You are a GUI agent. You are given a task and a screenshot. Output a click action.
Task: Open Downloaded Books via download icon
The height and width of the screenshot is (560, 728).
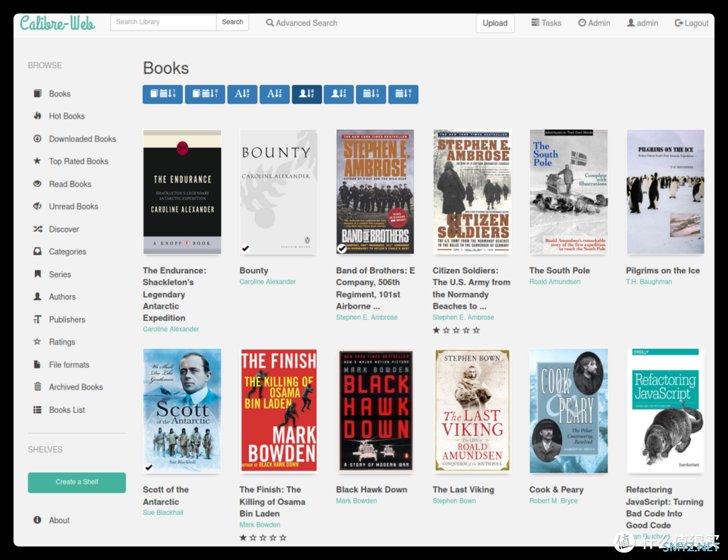38,138
